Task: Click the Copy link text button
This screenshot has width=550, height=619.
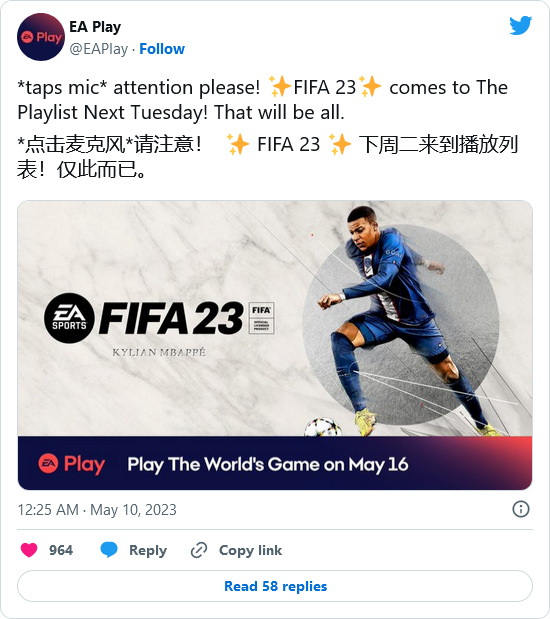Action: tap(251, 550)
